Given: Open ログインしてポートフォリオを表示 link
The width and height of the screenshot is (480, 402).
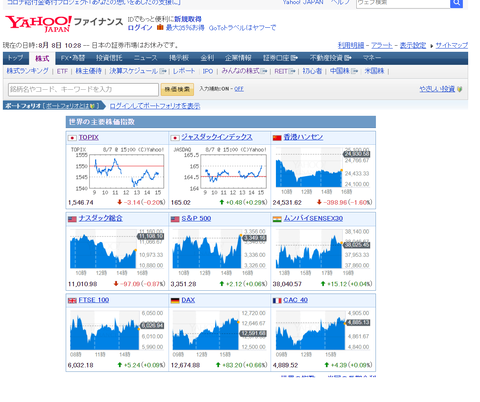Looking at the screenshot, I should tap(155, 106).
